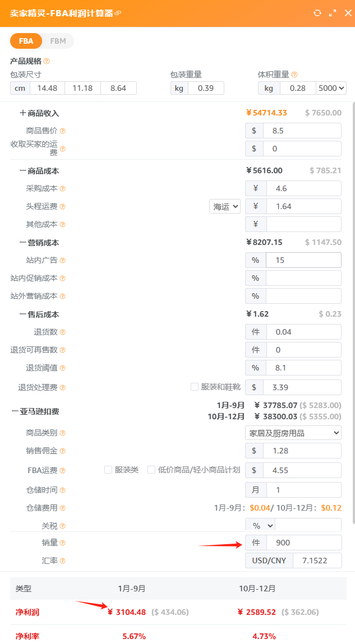Click help icon beside 商品售价

pos(62,131)
